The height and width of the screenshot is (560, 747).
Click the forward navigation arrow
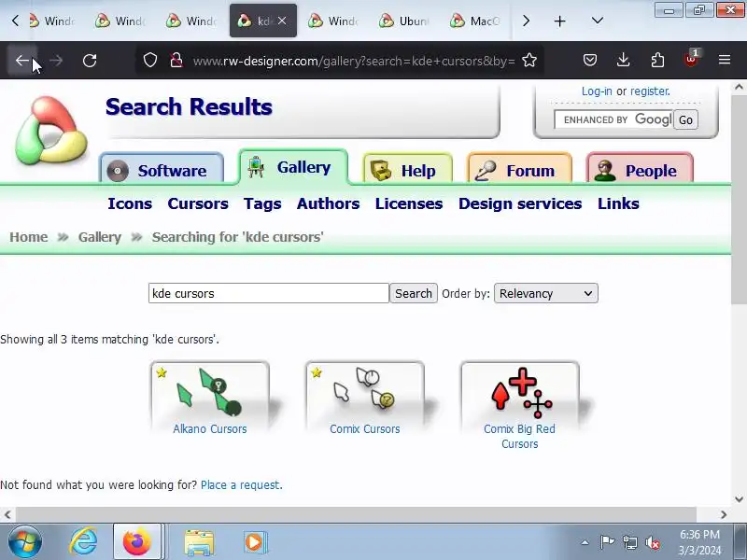coord(56,61)
